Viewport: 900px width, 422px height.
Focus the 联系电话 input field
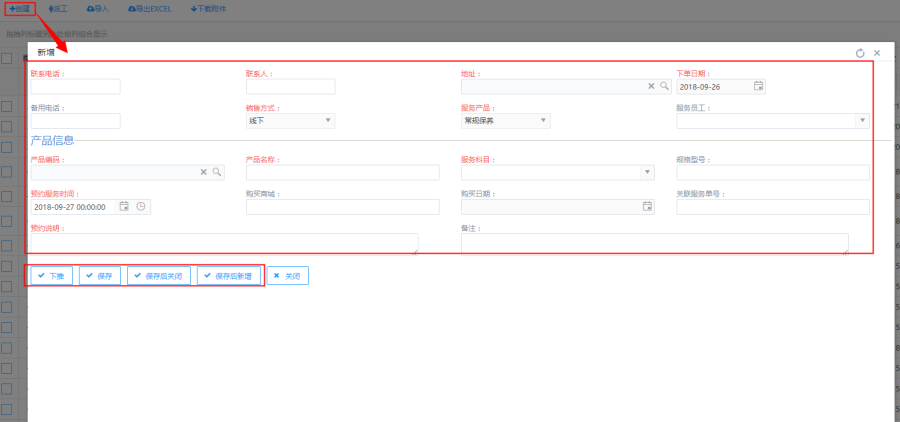tap(75, 87)
